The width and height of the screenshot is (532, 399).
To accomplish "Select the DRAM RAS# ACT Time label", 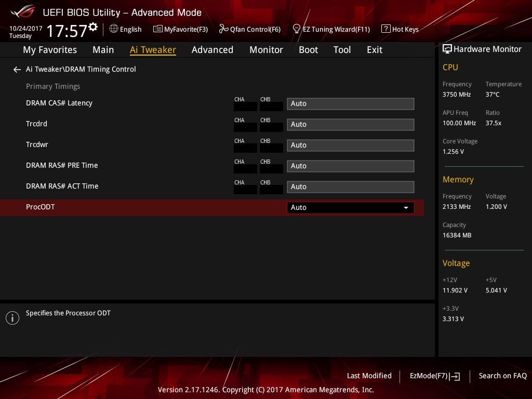I will 62,187.
